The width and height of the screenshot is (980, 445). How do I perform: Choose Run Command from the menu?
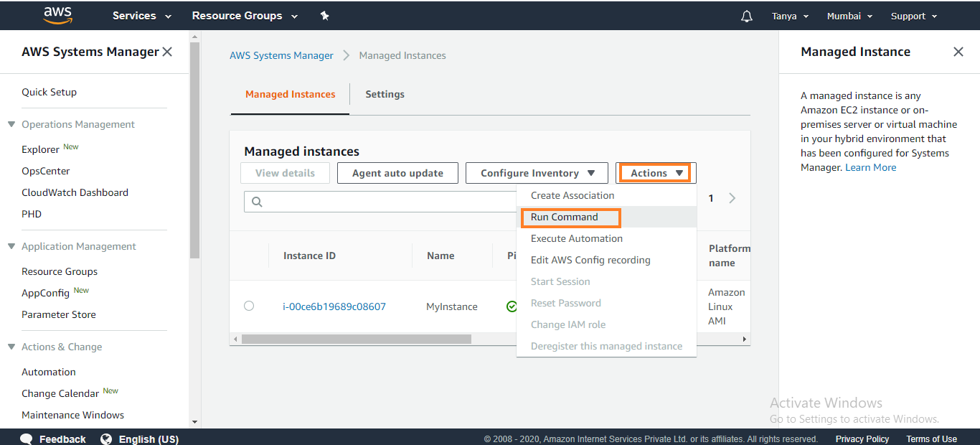click(x=565, y=217)
